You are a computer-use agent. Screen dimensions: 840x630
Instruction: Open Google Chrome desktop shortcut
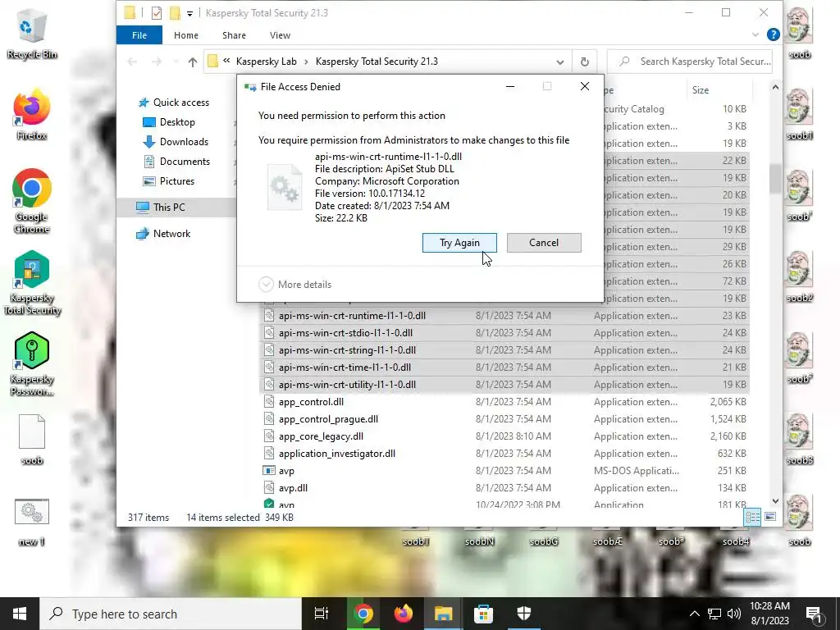click(x=32, y=202)
